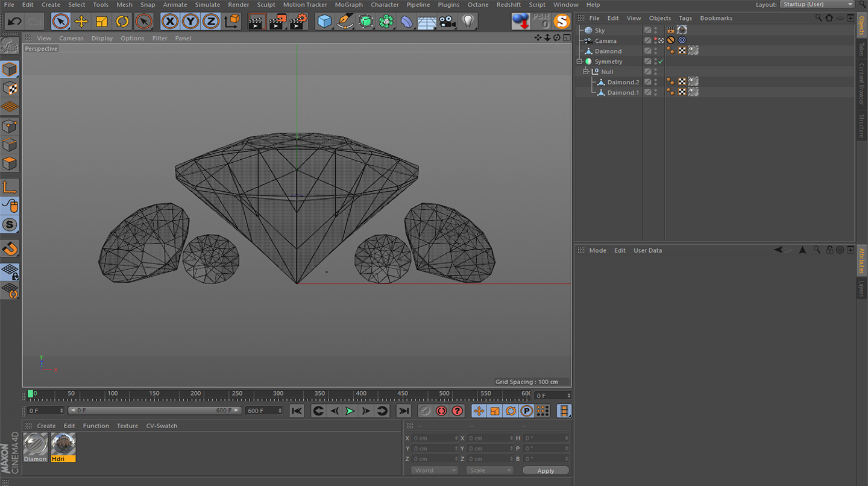Open the MoGraph menu
This screenshot has width=868, height=486.
tap(348, 5)
